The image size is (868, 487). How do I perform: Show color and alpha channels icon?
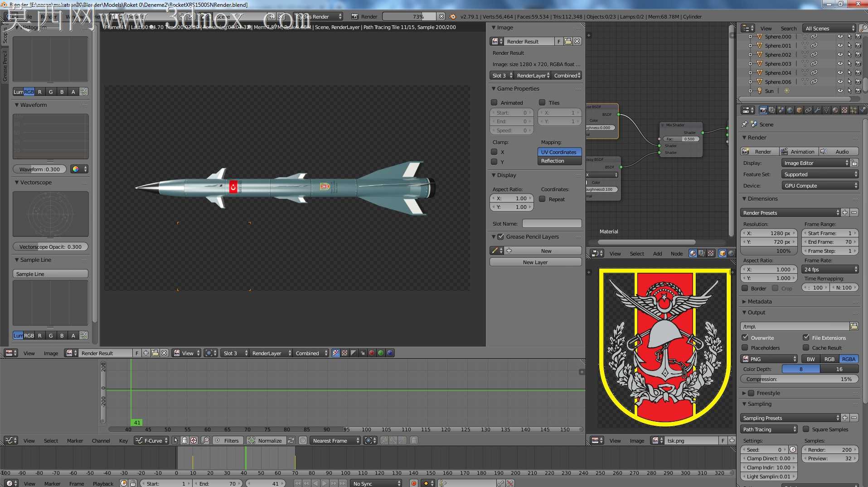pyautogui.click(x=336, y=353)
